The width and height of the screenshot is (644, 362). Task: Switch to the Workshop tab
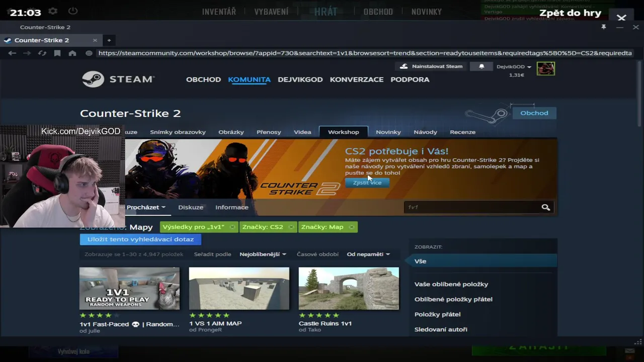[x=344, y=132]
